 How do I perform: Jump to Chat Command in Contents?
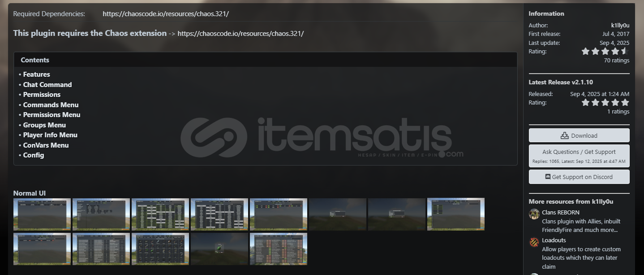(47, 85)
